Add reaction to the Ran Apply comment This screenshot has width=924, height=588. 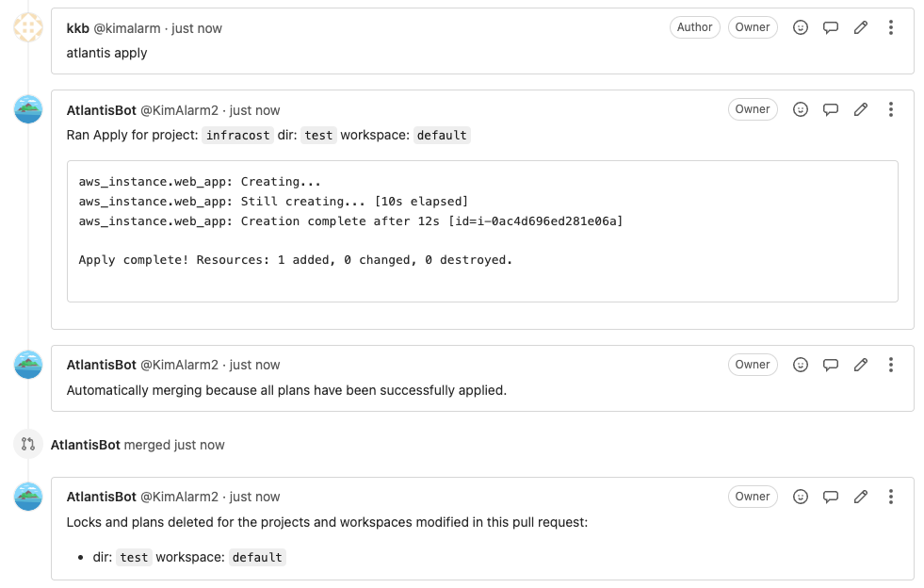tap(801, 109)
